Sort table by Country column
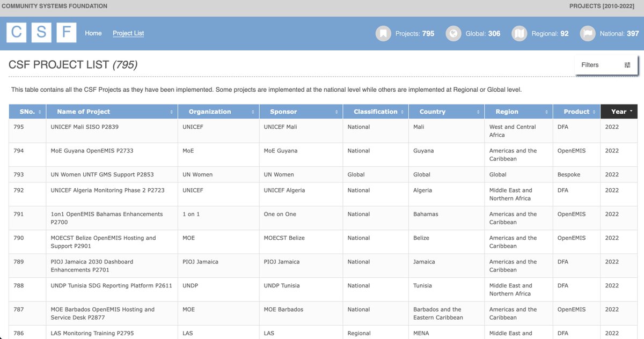Image resolution: width=644 pixels, height=339 pixels. pos(446,112)
